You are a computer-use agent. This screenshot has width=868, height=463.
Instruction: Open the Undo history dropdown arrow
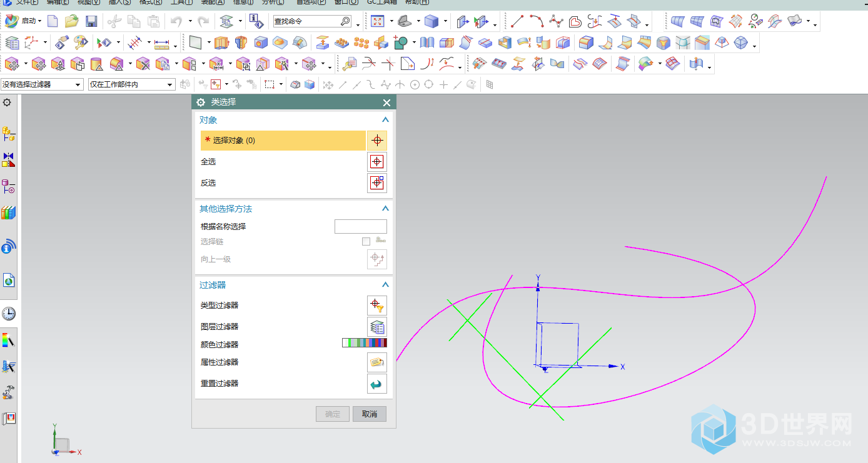coord(189,21)
